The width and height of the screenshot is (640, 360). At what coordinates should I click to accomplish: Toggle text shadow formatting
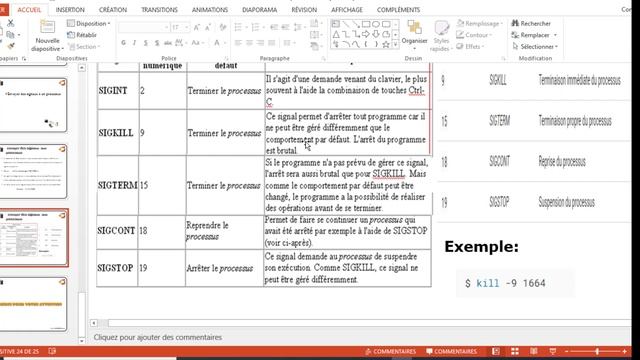tap(157, 42)
